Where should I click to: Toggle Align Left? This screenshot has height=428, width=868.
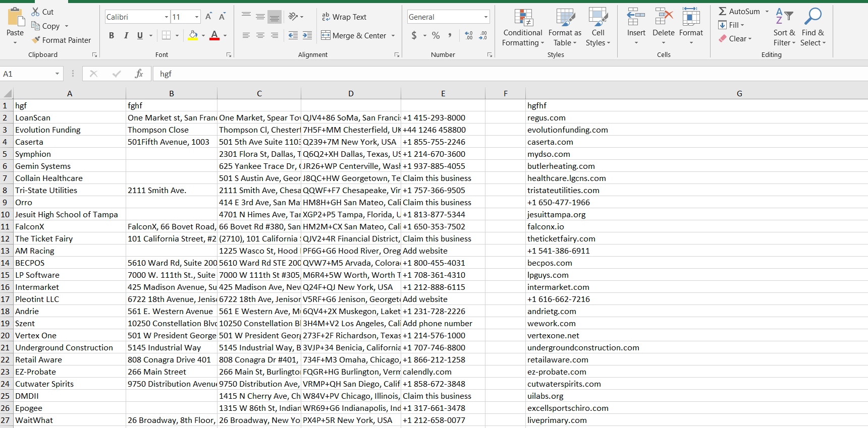click(x=246, y=35)
